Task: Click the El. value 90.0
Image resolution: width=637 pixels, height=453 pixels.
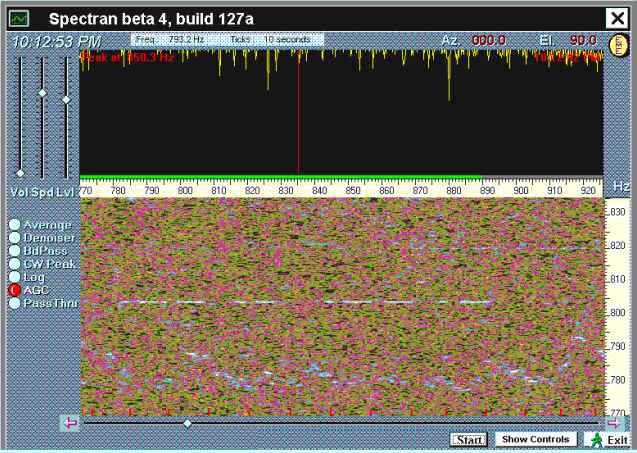Action: [583, 40]
